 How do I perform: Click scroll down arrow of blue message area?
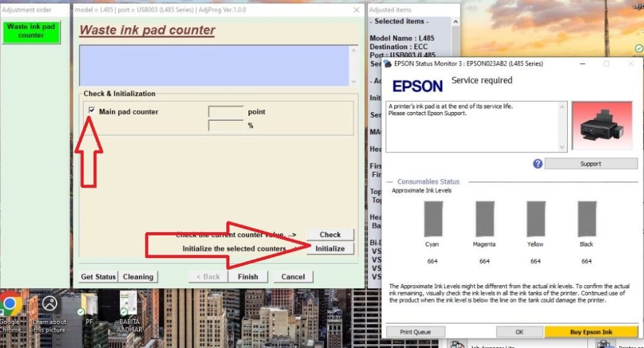(x=353, y=81)
